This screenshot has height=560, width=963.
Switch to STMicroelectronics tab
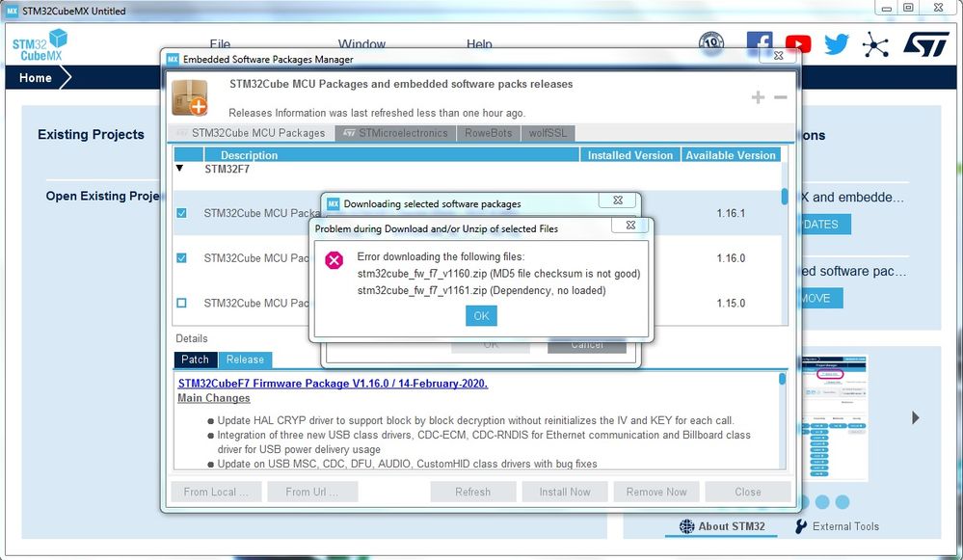click(x=395, y=133)
